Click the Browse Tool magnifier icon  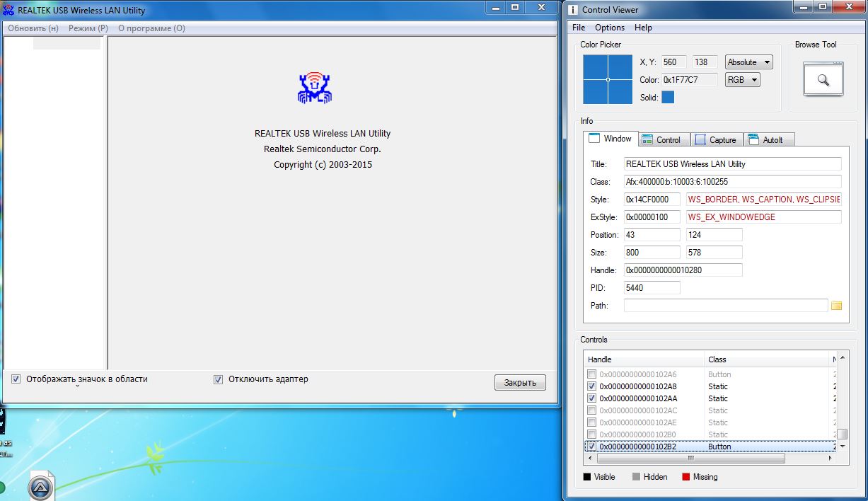823,79
